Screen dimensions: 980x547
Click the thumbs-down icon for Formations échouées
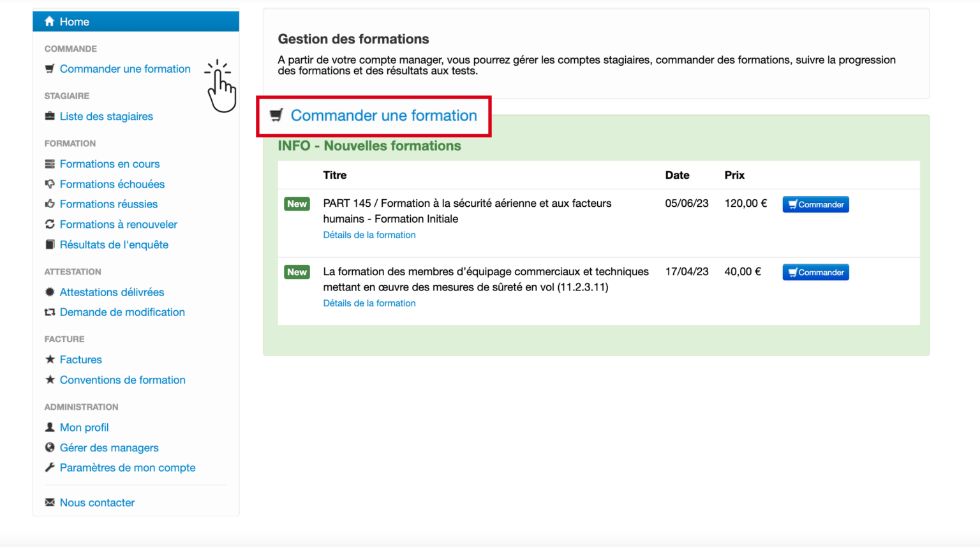(50, 184)
